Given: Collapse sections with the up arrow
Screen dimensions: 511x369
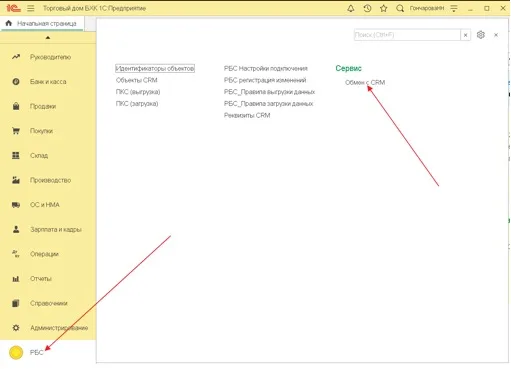Looking at the screenshot, I should click(x=48, y=37).
